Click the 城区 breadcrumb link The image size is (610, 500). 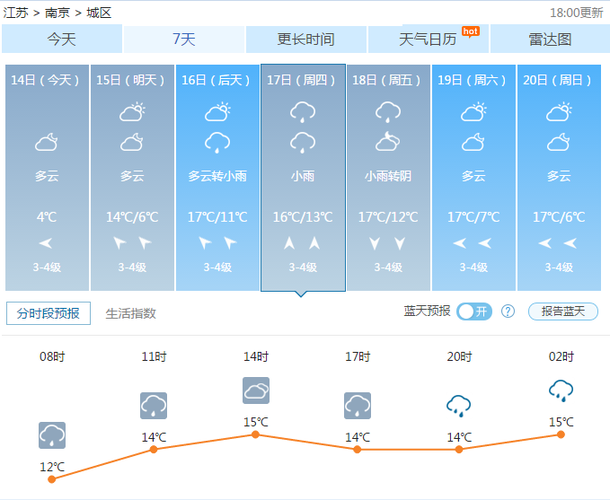(x=99, y=13)
